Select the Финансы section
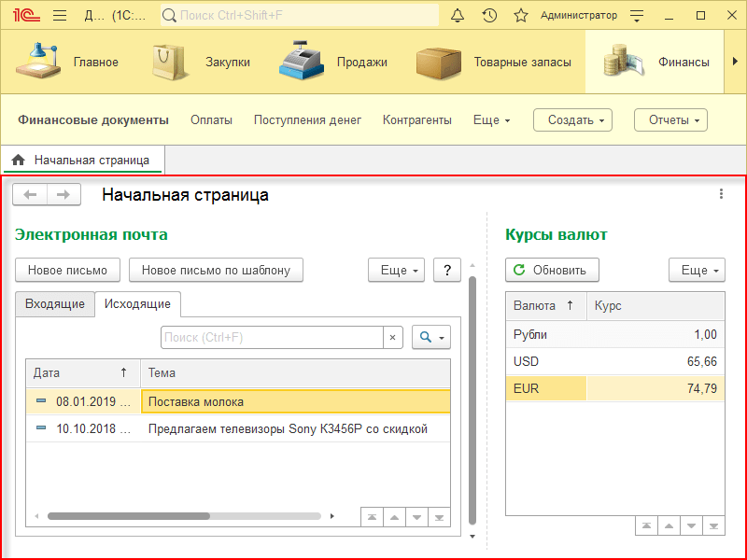The width and height of the screenshot is (747, 560). point(655,62)
